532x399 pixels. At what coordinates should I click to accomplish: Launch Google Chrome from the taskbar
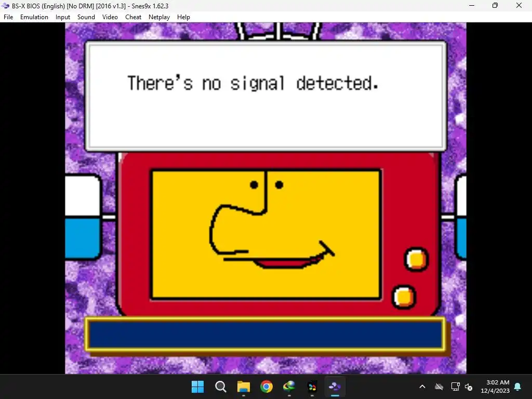click(267, 387)
